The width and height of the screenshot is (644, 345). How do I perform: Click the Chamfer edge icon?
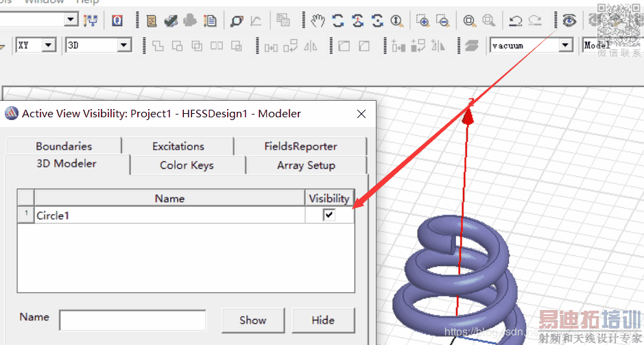click(364, 45)
